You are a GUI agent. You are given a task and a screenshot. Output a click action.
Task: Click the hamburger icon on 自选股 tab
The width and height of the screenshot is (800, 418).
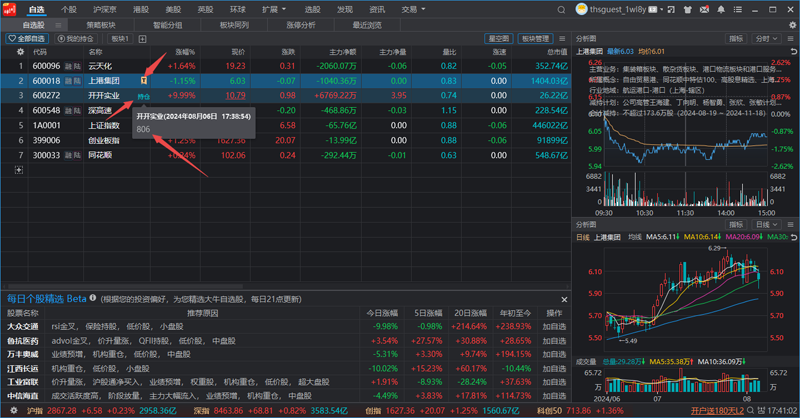[x=58, y=25]
